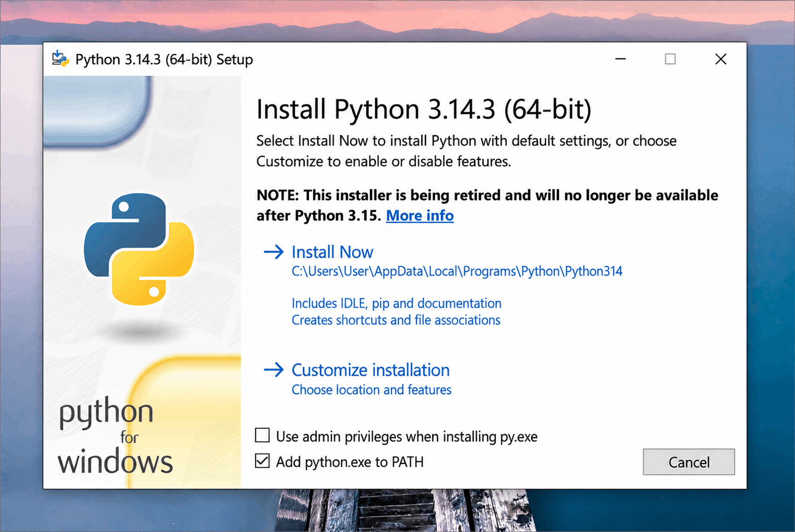This screenshot has height=532, width=795.
Task: Click the "Add python.exe to PATH" label
Action: pos(349,462)
